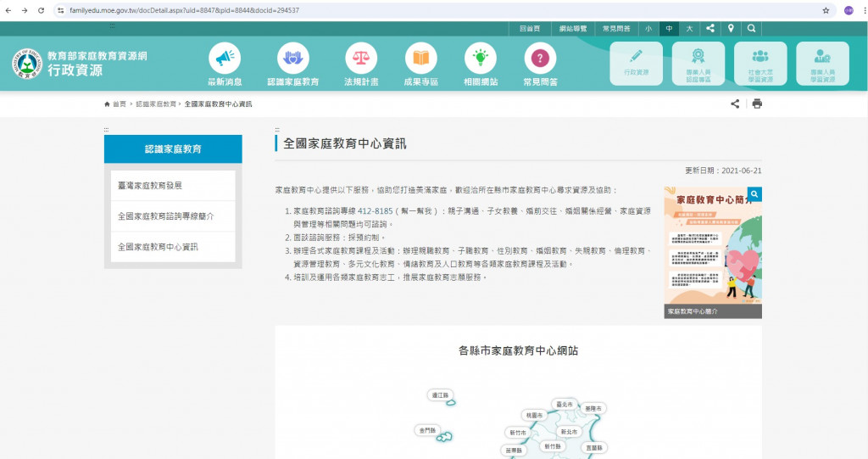The height and width of the screenshot is (459, 868).
Task: Open the 相關網站 lightbulb icon
Action: pos(481,59)
